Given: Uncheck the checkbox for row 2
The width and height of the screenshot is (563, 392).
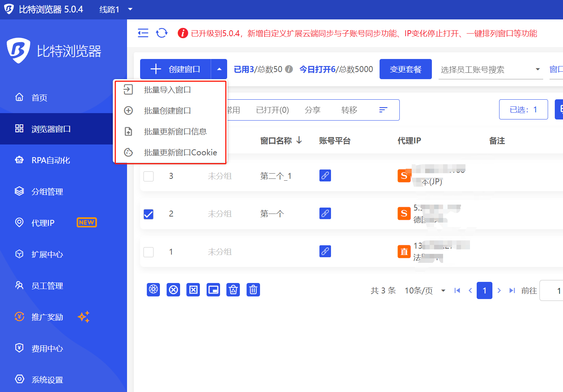Looking at the screenshot, I should point(149,214).
